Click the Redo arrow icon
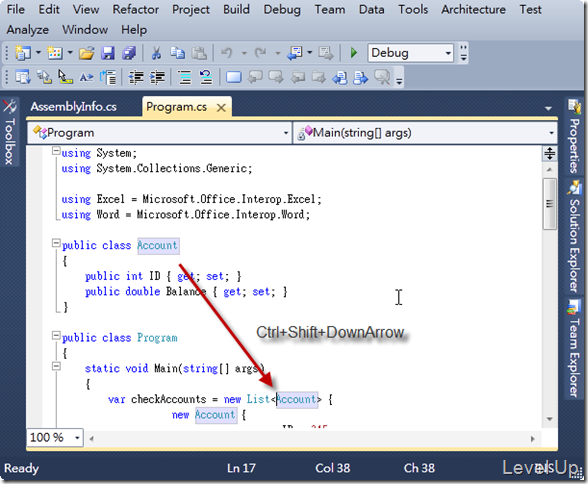The width and height of the screenshot is (588, 484). [261, 53]
